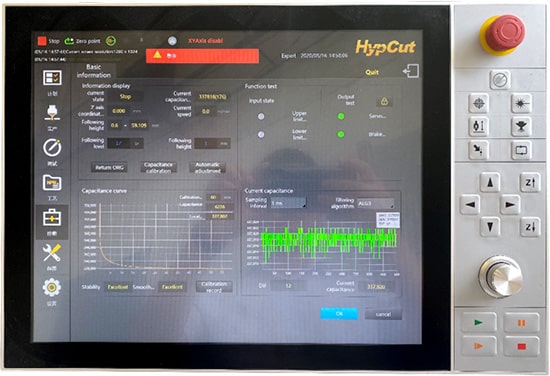Click the funnel-shaped key below the laser burst key
The height and width of the screenshot is (376, 550).
tap(521, 126)
